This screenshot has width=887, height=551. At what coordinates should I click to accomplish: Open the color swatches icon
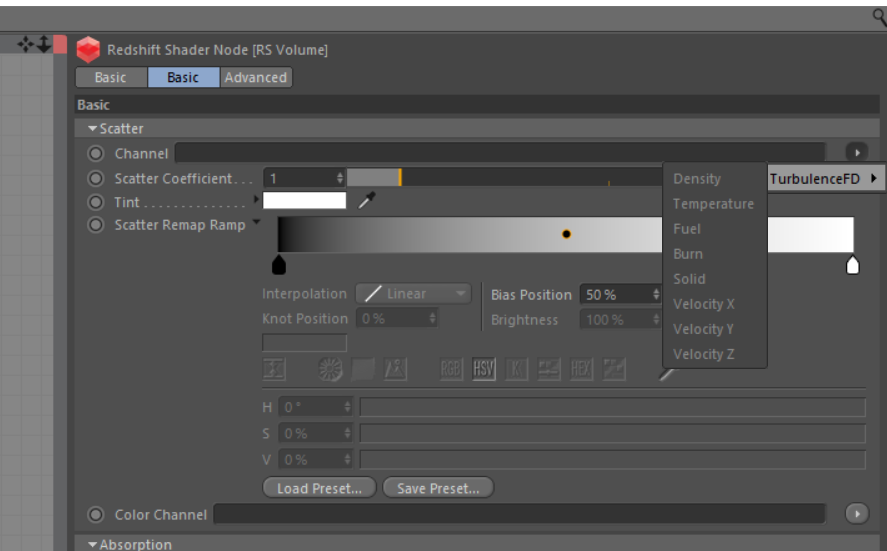pos(614,369)
